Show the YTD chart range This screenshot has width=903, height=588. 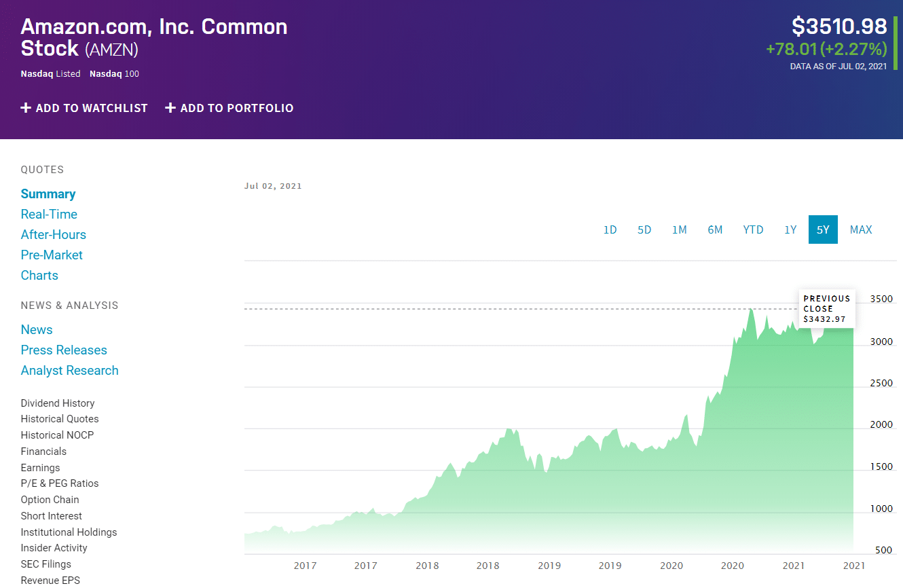753,229
